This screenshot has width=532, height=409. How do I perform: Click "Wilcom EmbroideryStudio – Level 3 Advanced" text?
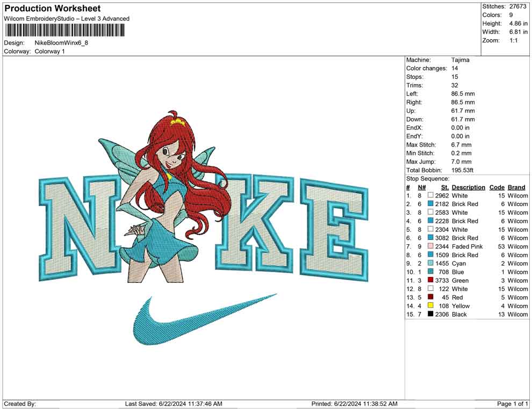click(x=67, y=19)
